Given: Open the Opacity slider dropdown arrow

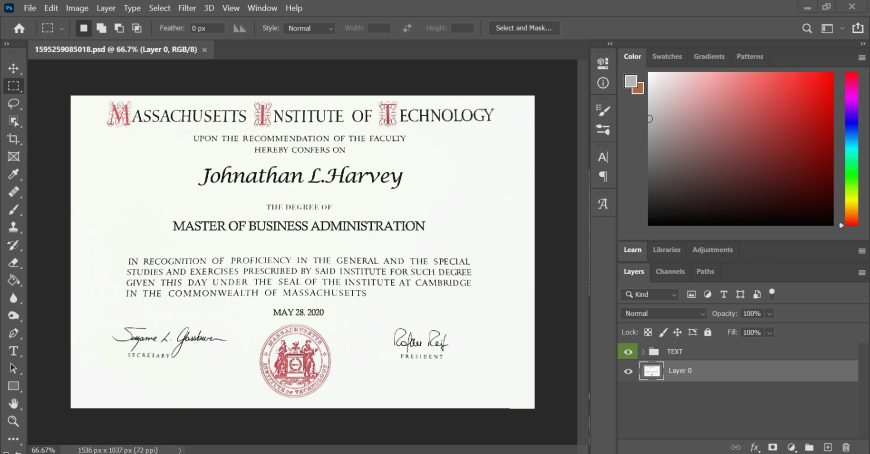Looking at the screenshot, I should pyautogui.click(x=770, y=314).
